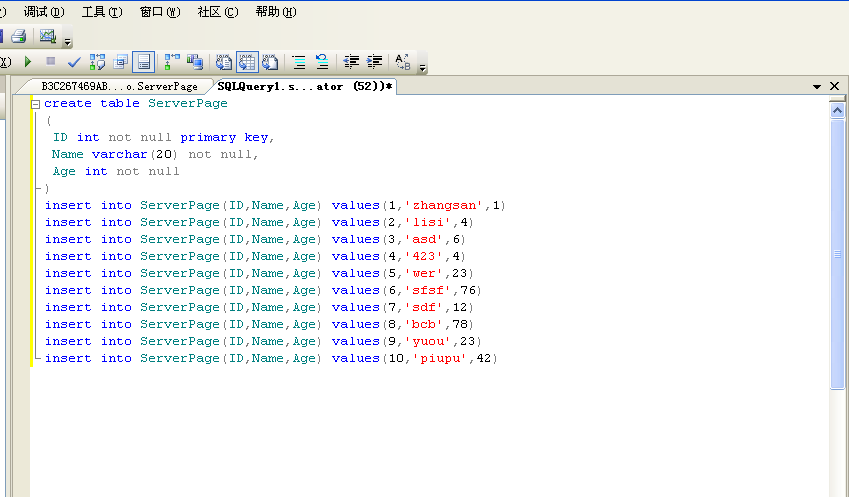The width and height of the screenshot is (849, 497).
Task: Open the SQL editor toolbar overflow options
Action: [422, 68]
